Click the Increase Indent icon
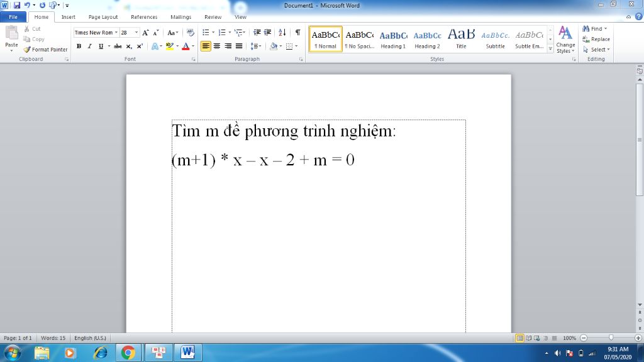This screenshot has width=644, height=362. (268, 33)
